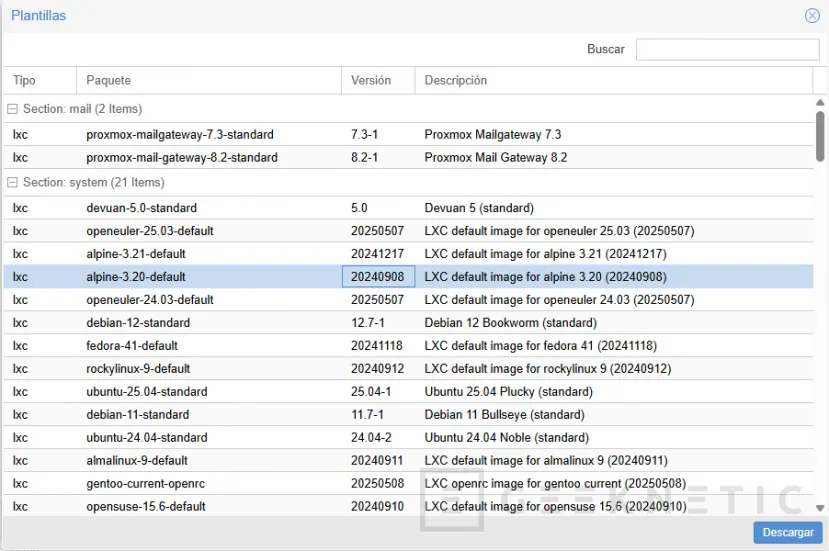Image resolution: width=829 pixels, height=551 pixels.
Task: Select the fedora-41-default template
Action: click(x=408, y=346)
